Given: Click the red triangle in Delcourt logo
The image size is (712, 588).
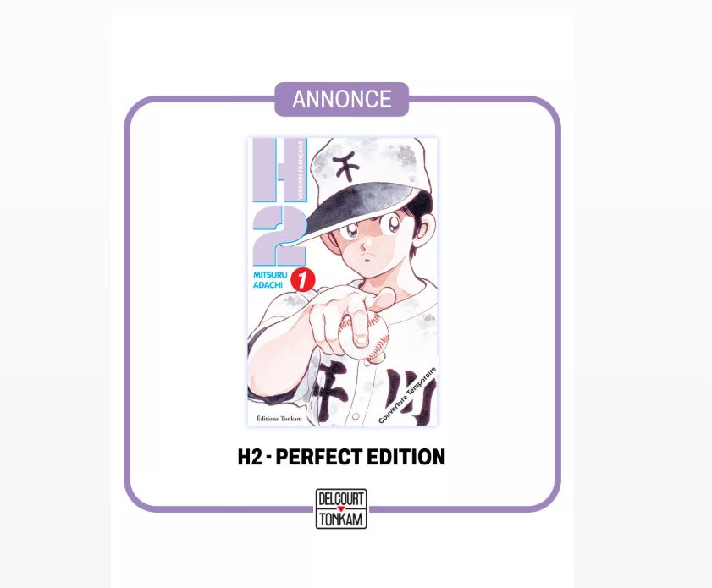Looking at the screenshot, I should 341,508.
